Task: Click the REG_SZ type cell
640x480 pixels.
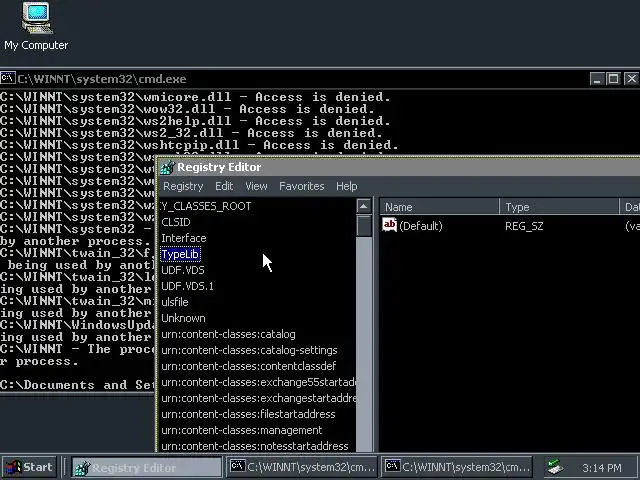Action: pos(524,226)
